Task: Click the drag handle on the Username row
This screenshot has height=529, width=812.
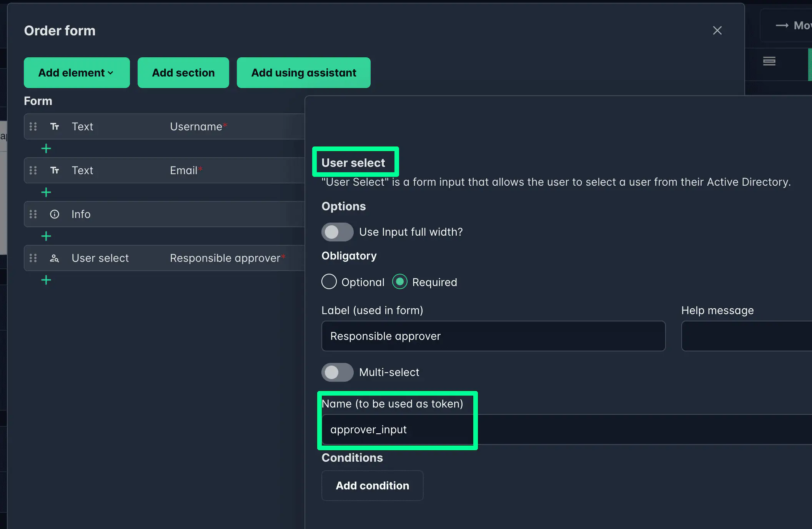Action: (33, 126)
